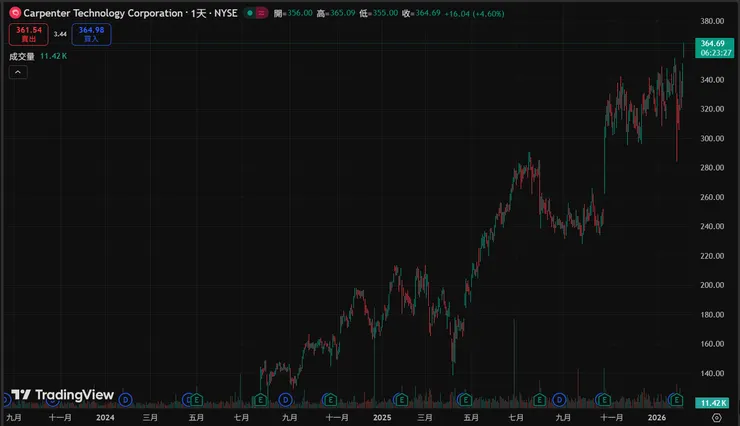Select the 成交量 volume indicator legend
This screenshot has width=740, height=426.
(22, 57)
